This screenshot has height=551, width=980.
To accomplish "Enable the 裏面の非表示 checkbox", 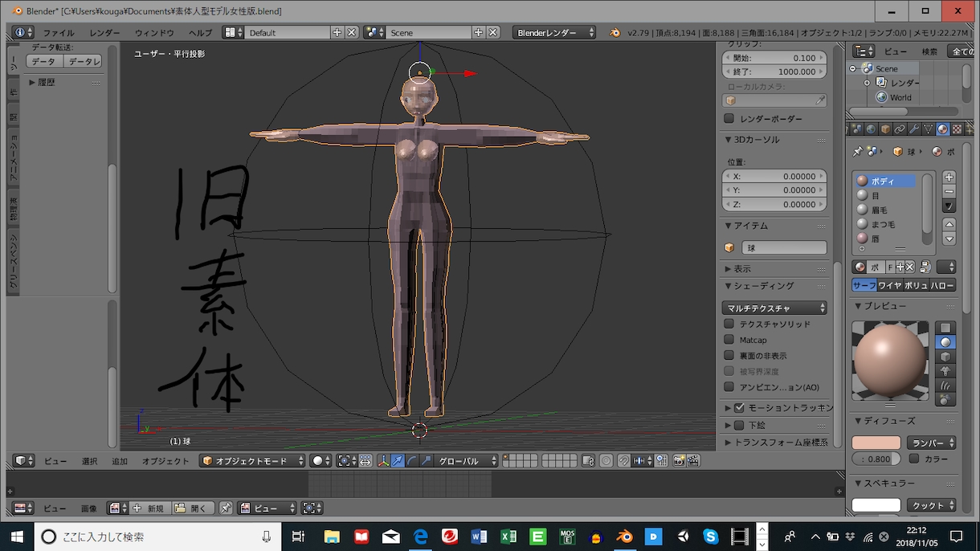I will click(729, 355).
